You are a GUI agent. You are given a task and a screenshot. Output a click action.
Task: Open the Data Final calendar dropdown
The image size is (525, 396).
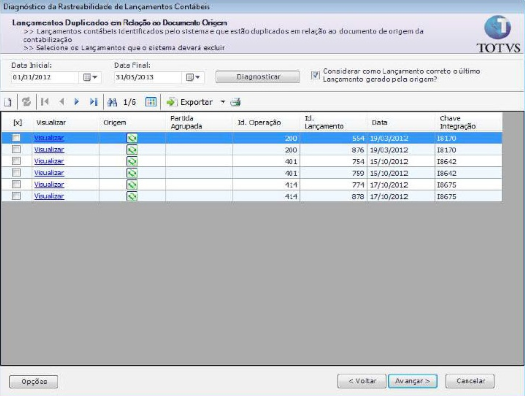point(193,77)
